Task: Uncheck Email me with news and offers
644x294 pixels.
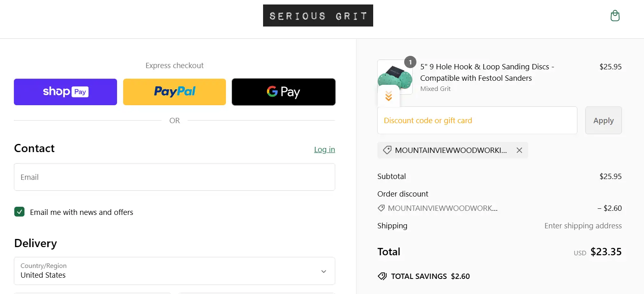Action: [19, 212]
